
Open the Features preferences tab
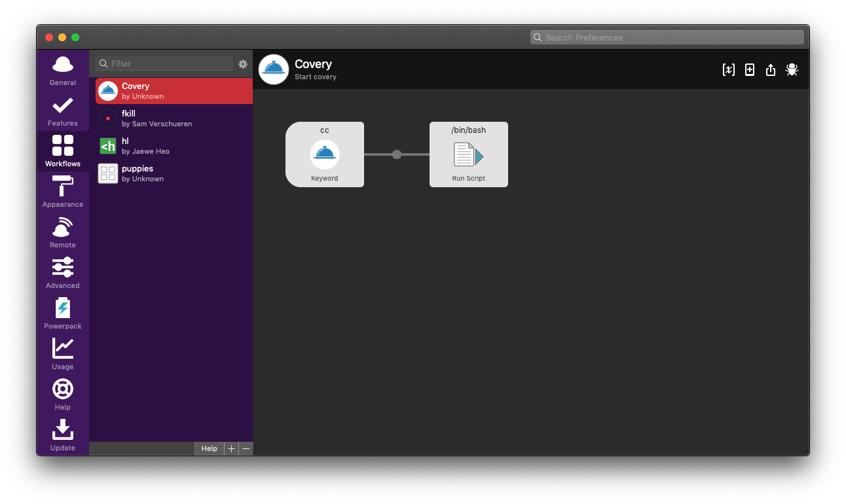(x=63, y=111)
